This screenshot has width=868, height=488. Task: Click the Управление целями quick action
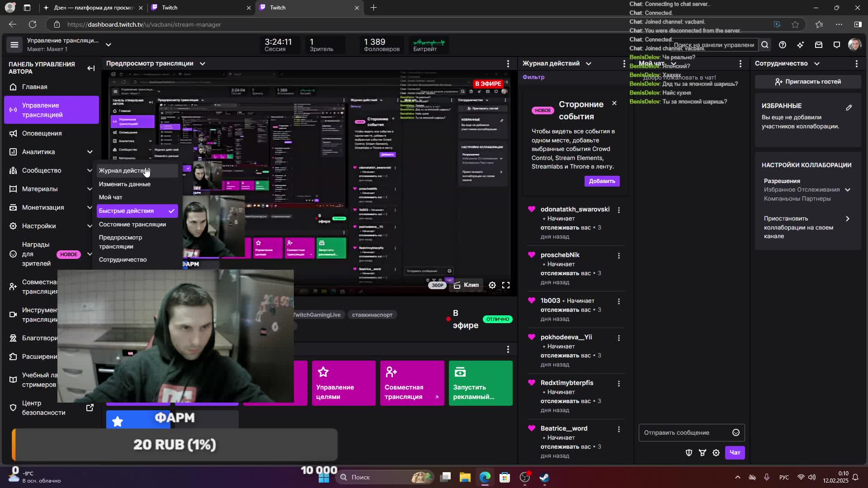[344, 383]
